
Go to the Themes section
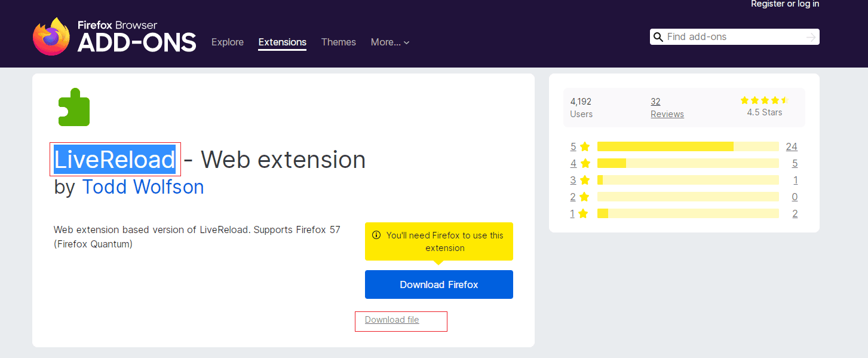click(x=338, y=42)
